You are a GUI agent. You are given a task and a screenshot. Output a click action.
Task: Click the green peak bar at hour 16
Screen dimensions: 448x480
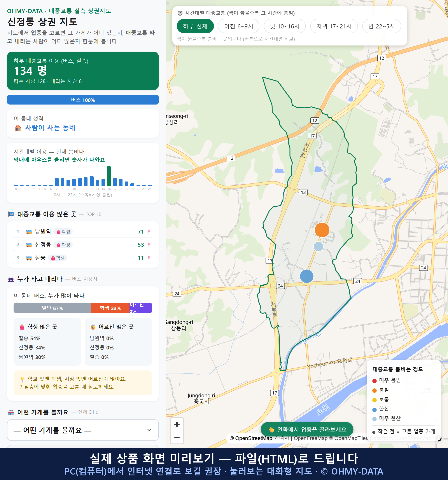pos(109,176)
